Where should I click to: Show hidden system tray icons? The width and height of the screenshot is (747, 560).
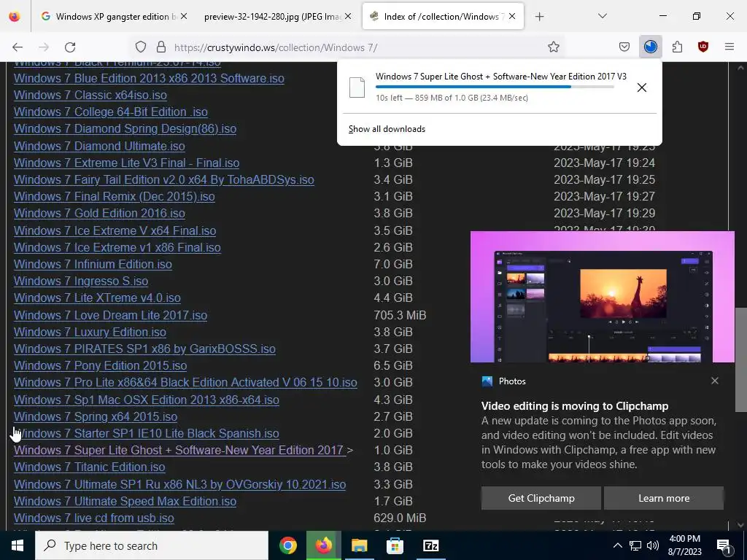[617, 545]
